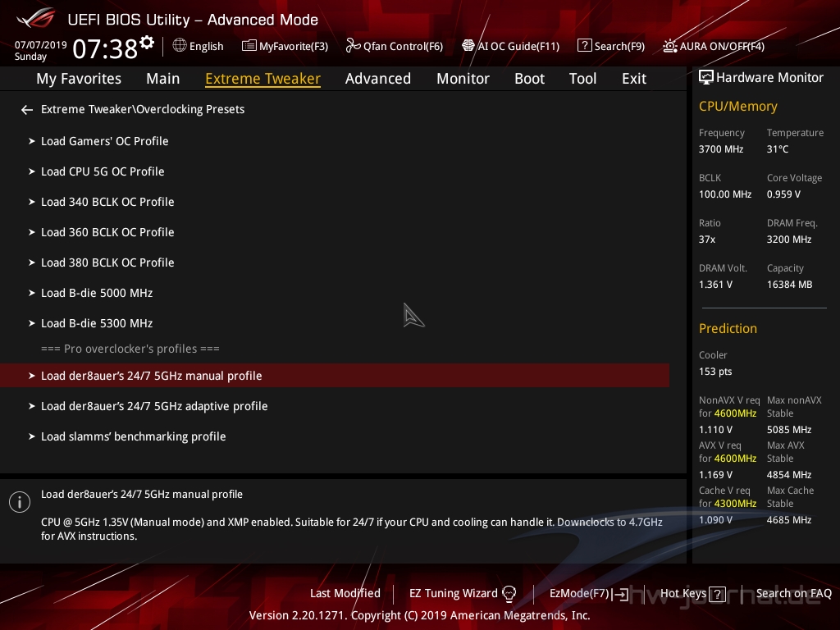Click the Qfan Control fan icon
This screenshot has width=840, height=630.
coord(353,46)
